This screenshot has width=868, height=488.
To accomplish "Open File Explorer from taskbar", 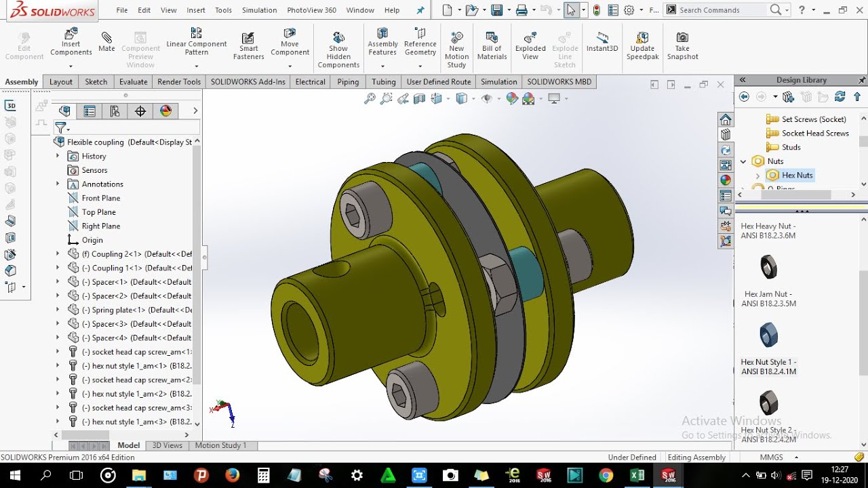I will (x=138, y=475).
